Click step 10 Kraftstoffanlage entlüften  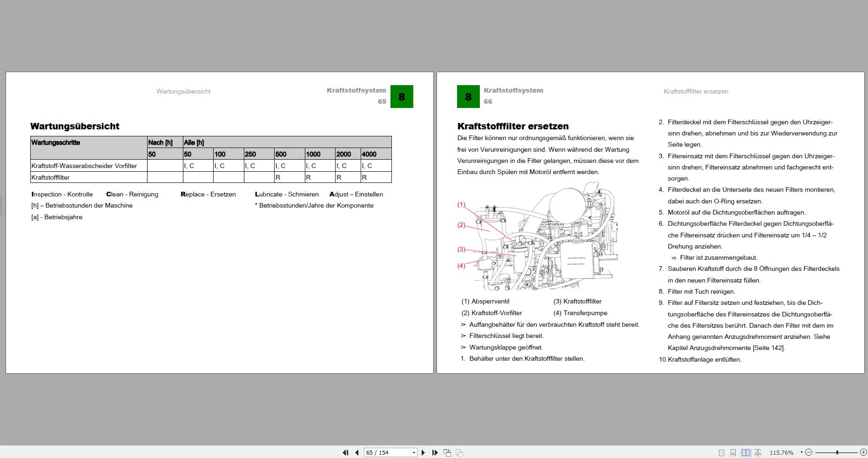700,359
